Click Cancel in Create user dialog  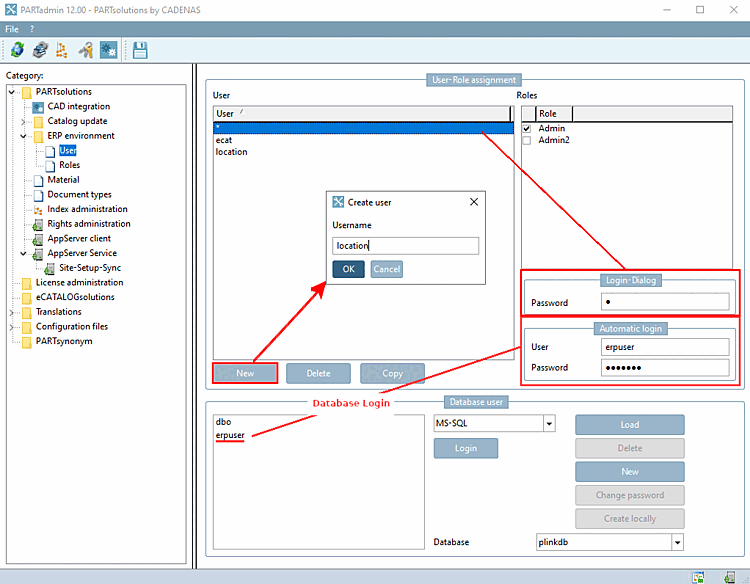[386, 269]
